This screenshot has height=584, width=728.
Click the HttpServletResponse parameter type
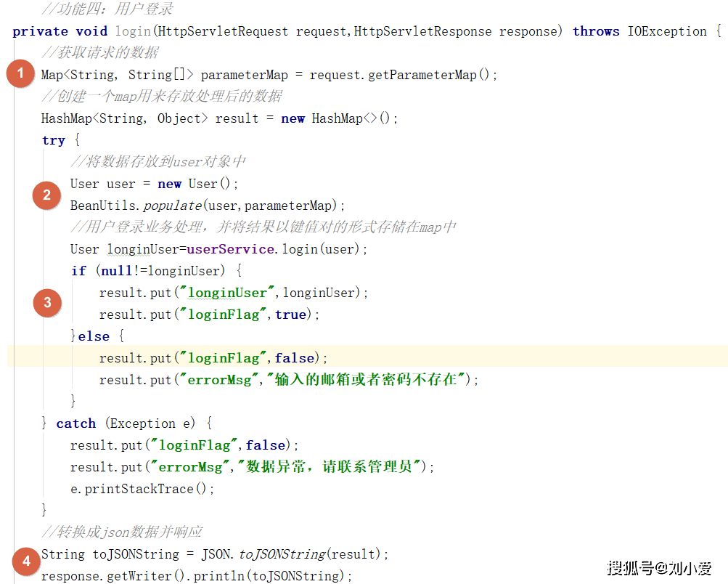422,31
